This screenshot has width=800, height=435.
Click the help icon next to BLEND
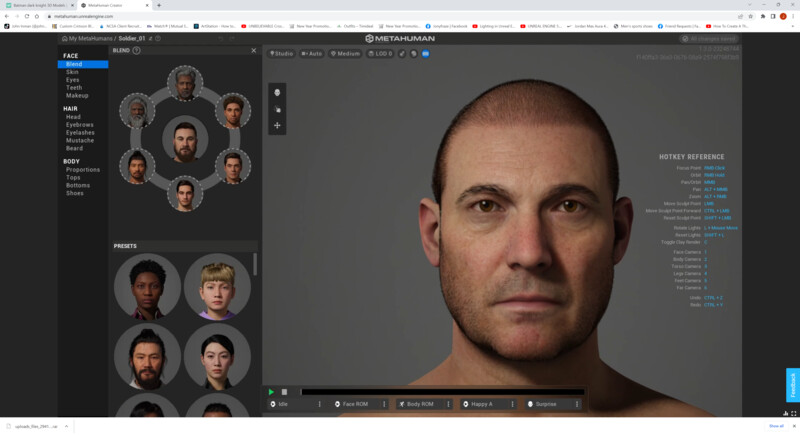(x=137, y=50)
